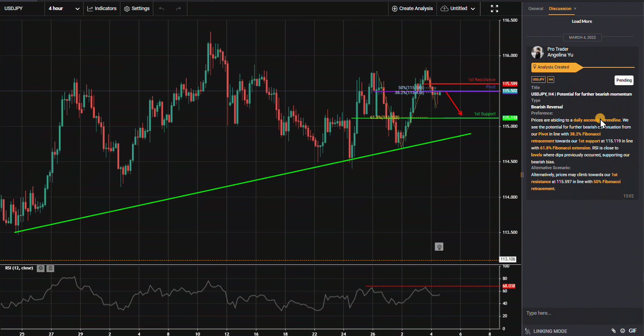Click the USDJPY tag in analysis card
Viewport: 644px width, 336px height.
(x=538, y=79)
